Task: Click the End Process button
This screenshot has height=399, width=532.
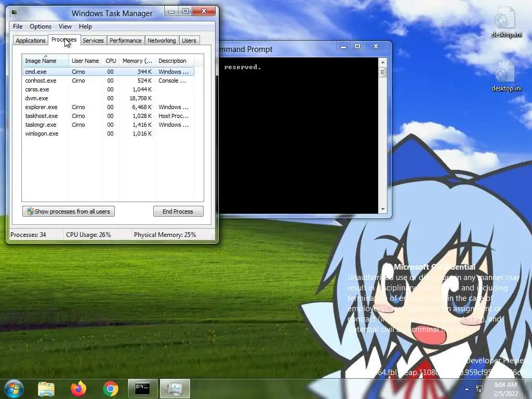Action: pyautogui.click(x=178, y=211)
